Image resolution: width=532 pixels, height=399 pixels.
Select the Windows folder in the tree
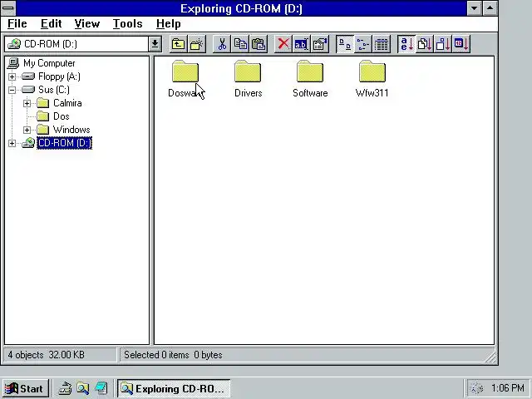point(71,130)
